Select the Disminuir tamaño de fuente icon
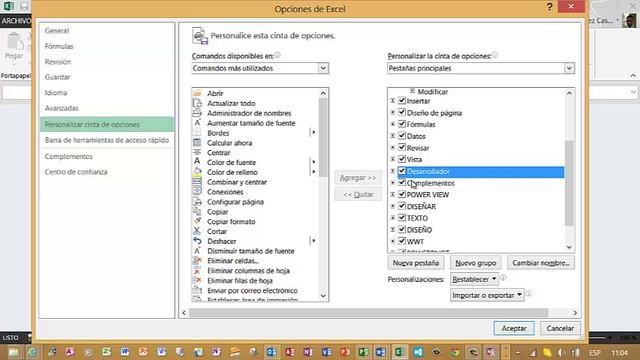Screen dimensions: 640x360 tap(197, 251)
